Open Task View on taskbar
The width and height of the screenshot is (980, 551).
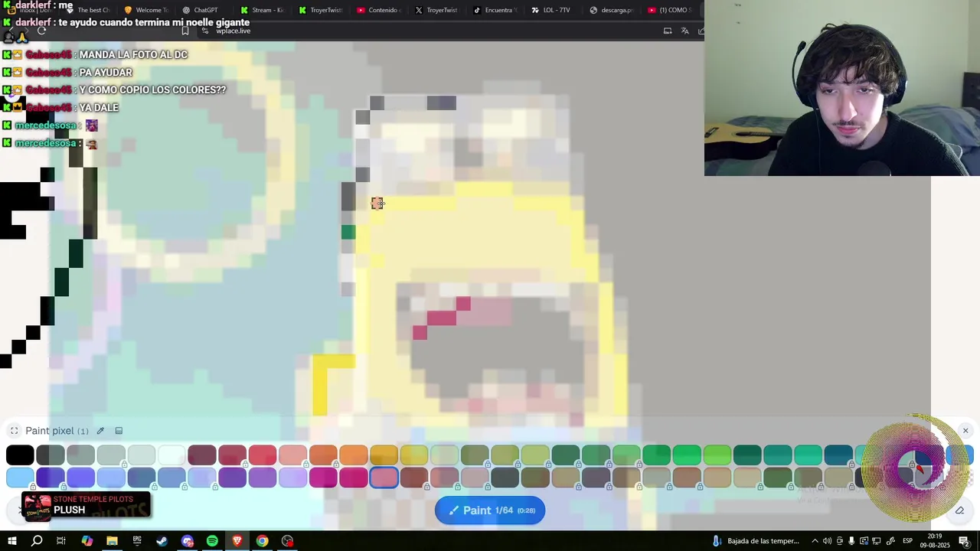[x=61, y=541]
